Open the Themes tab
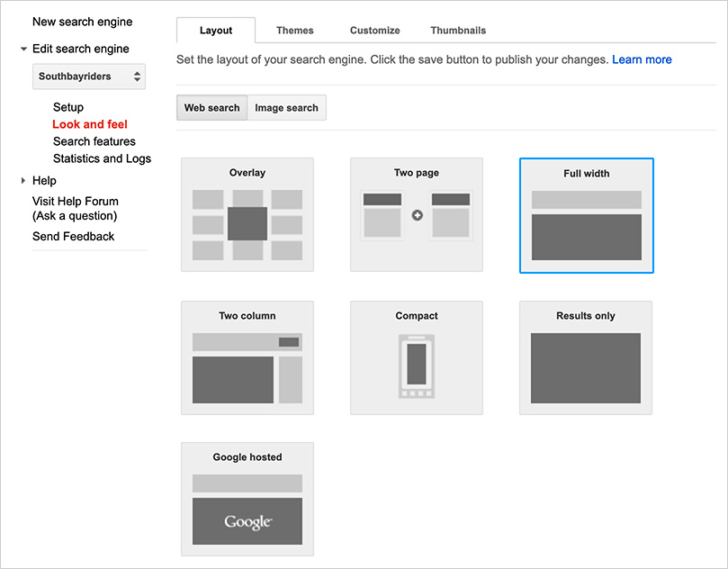This screenshot has width=728, height=569. pyautogui.click(x=294, y=31)
